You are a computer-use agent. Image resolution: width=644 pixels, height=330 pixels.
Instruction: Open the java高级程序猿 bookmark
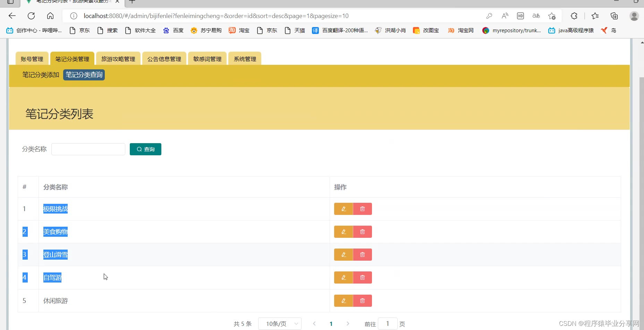point(571,31)
